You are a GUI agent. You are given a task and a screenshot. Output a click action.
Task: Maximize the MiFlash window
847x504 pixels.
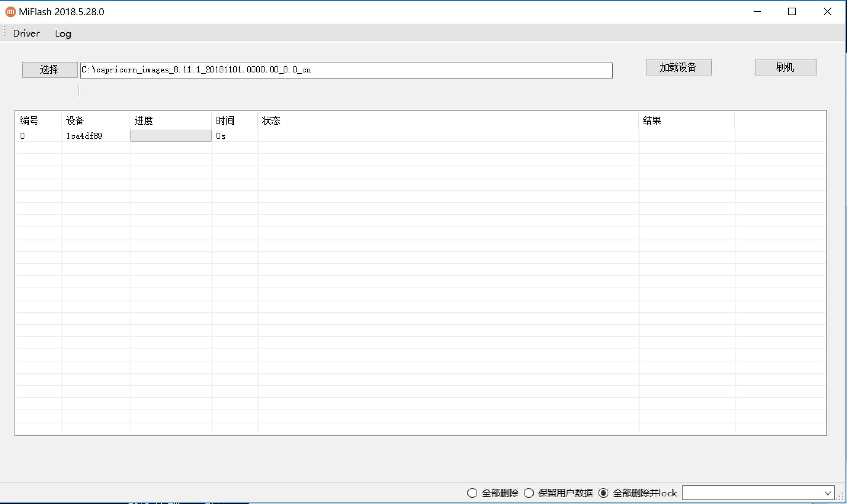click(x=792, y=12)
